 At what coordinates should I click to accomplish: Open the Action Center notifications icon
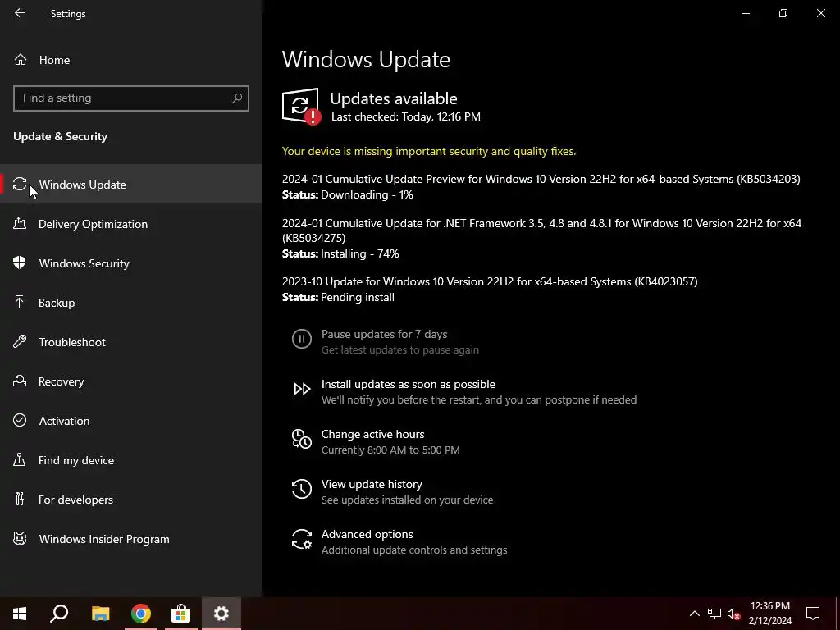coord(813,614)
